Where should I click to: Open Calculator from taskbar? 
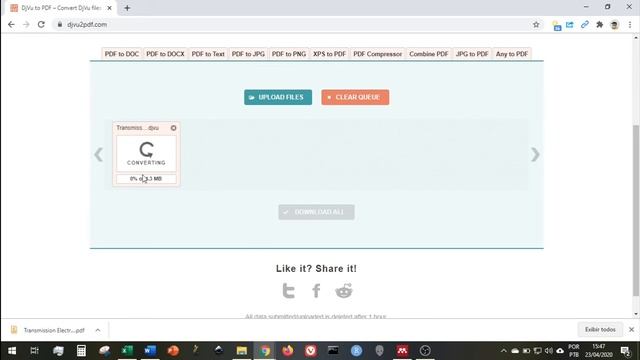coord(81,351)
